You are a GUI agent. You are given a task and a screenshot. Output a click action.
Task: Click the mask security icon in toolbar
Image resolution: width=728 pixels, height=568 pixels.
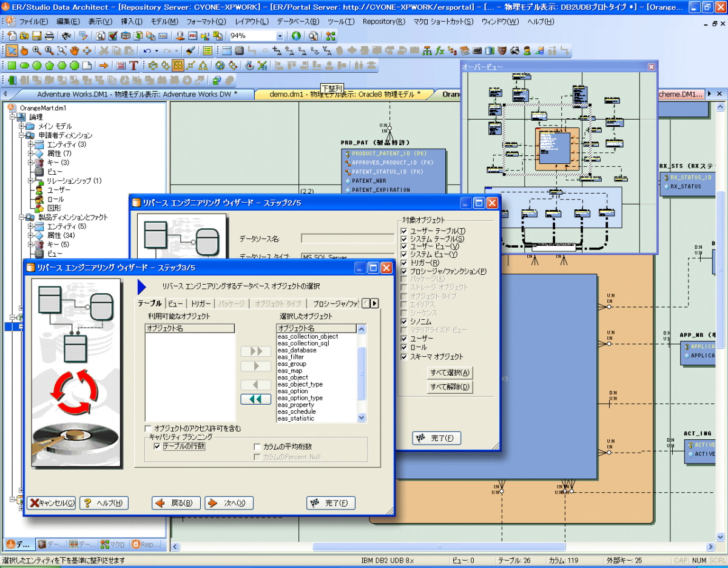502,50
